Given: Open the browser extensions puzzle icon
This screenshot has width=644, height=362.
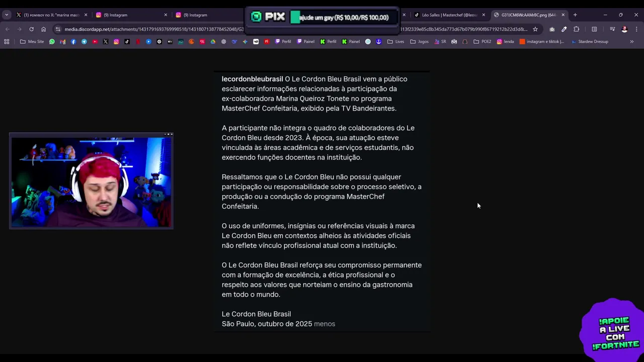Looking at the screenshot, I should (x=577, y=29).
